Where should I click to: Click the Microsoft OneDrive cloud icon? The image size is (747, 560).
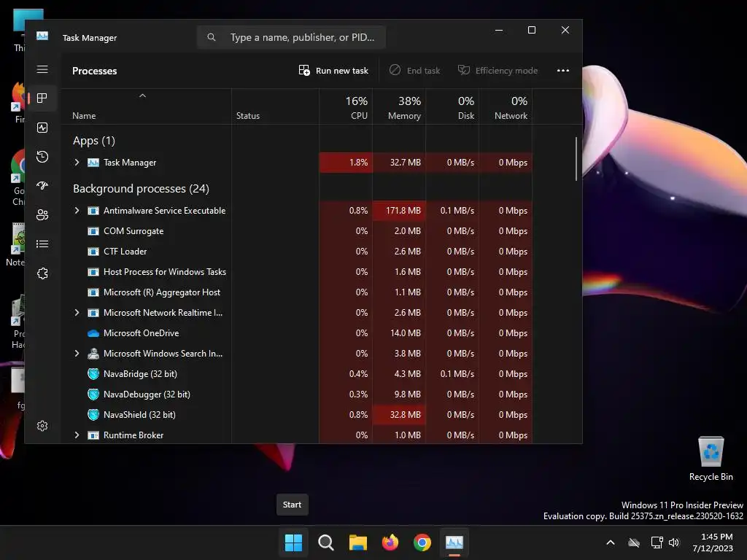tap(93, 333)
